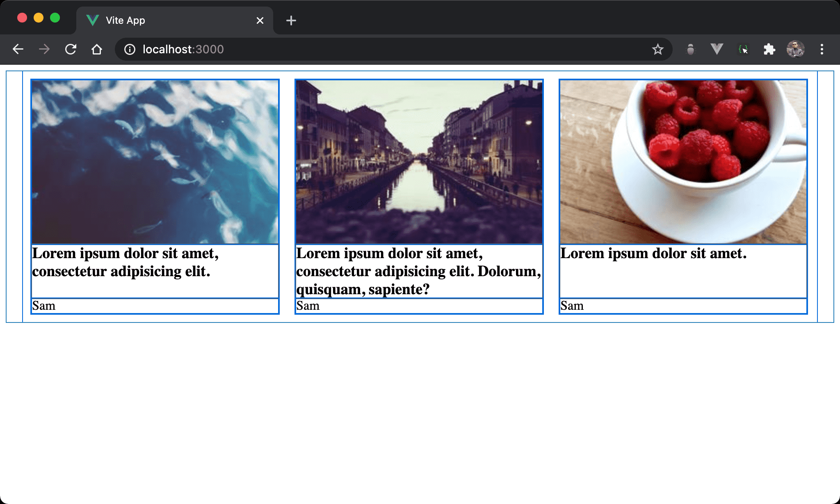
Task: Select the Vite App tab
Action: [x=164, y=20]
